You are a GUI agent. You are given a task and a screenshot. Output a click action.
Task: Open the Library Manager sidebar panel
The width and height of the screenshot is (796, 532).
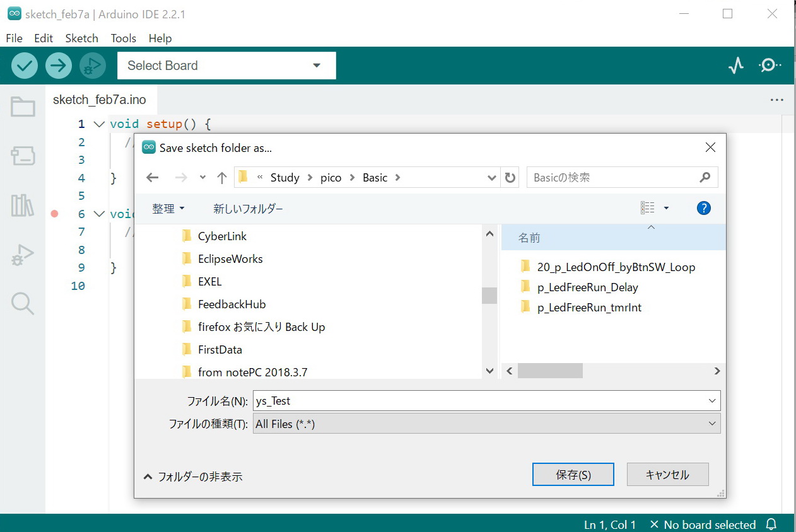pos(23,205)
